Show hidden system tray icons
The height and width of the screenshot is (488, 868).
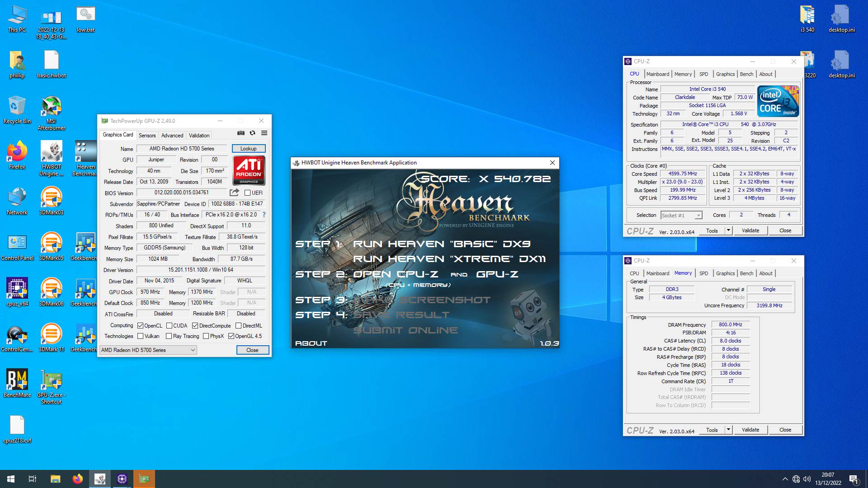[785, 479]
